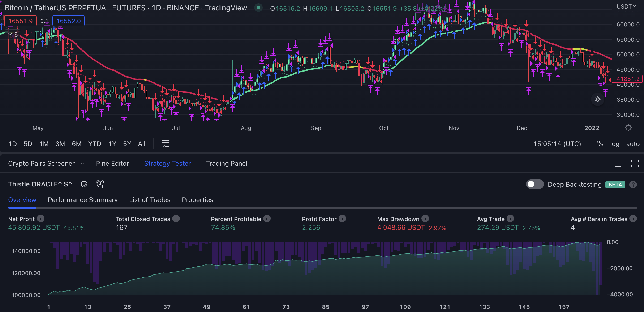Click buy price button 16552.0
644x312 pixels.
click(x=69, y=21)
